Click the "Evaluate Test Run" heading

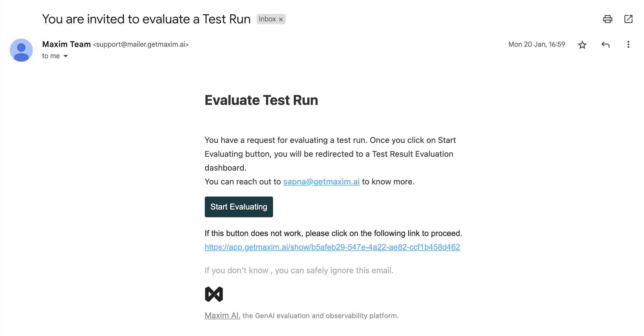tap(261, 100)
